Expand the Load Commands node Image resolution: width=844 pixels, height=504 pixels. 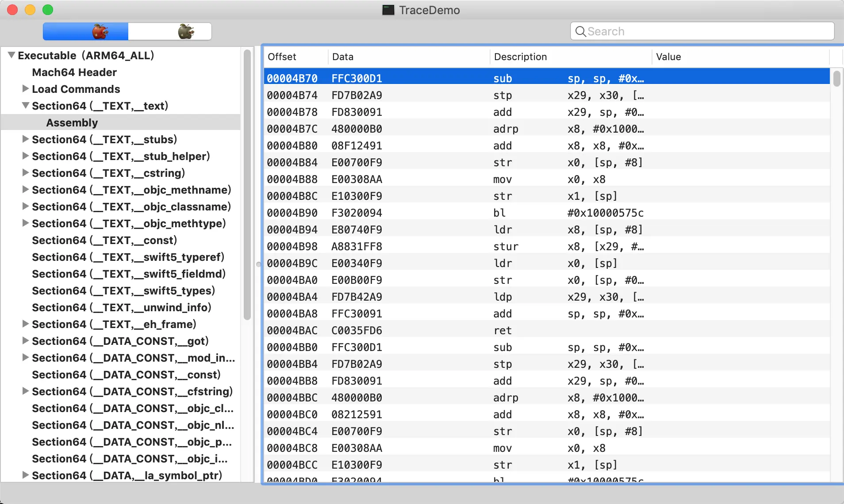[26, 88]
